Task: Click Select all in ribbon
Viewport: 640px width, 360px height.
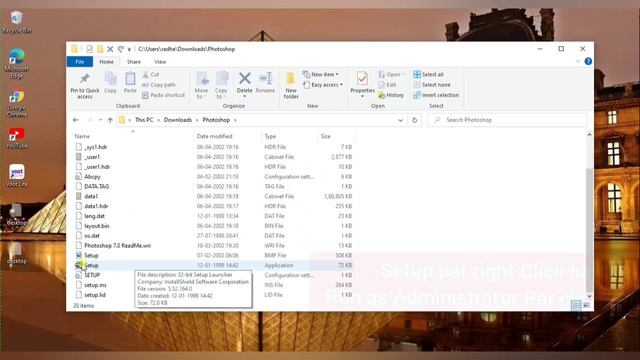Action: [x=428, y=74]
